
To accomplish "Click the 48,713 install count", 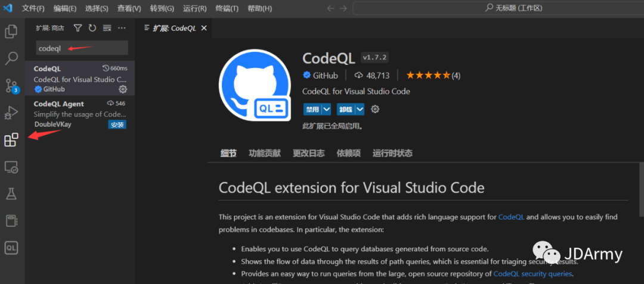I will pos(371,76).
